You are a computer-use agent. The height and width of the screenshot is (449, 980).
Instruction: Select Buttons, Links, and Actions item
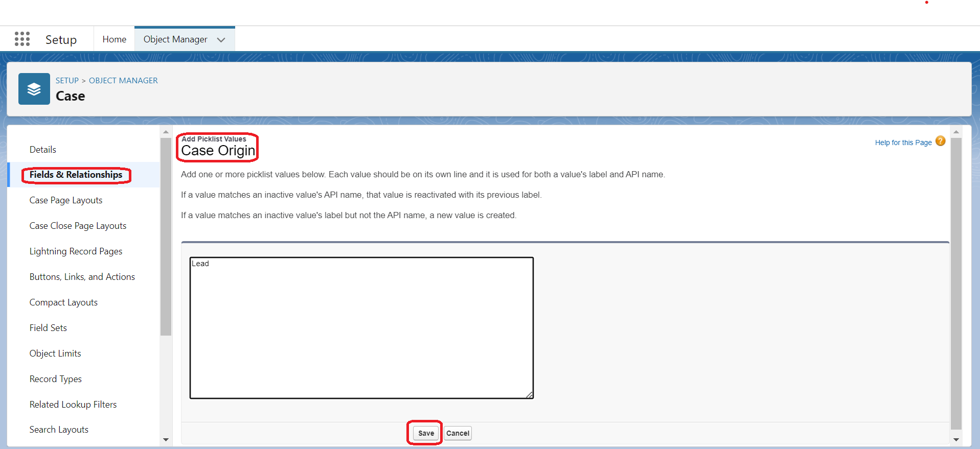pos(82,277)
